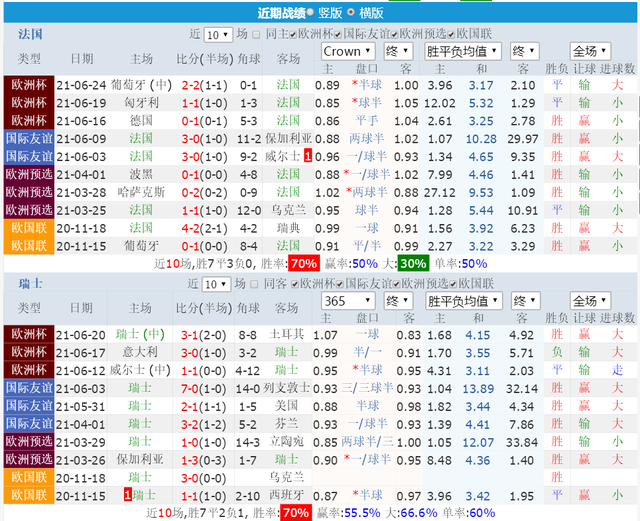Click the 法国 team heading
The height and width of the screenshot is (521, 640).
point(30,34)
